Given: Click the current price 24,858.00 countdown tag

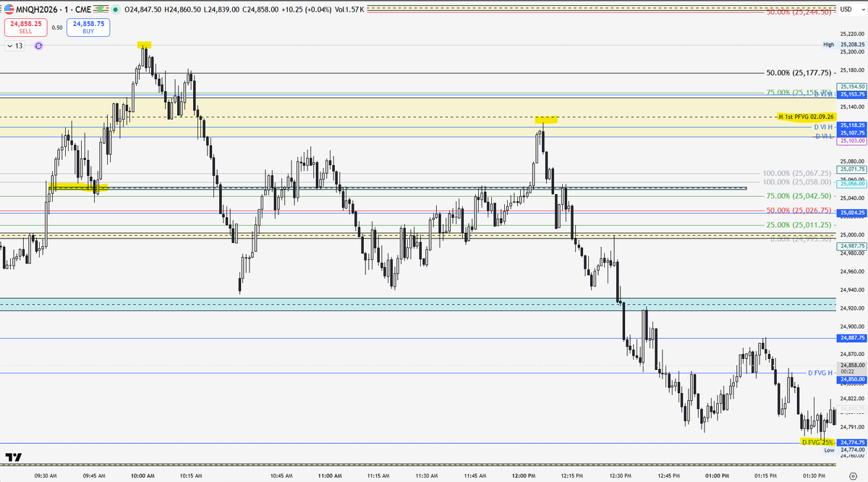Looking at the screenshot, I should [851, 368].
